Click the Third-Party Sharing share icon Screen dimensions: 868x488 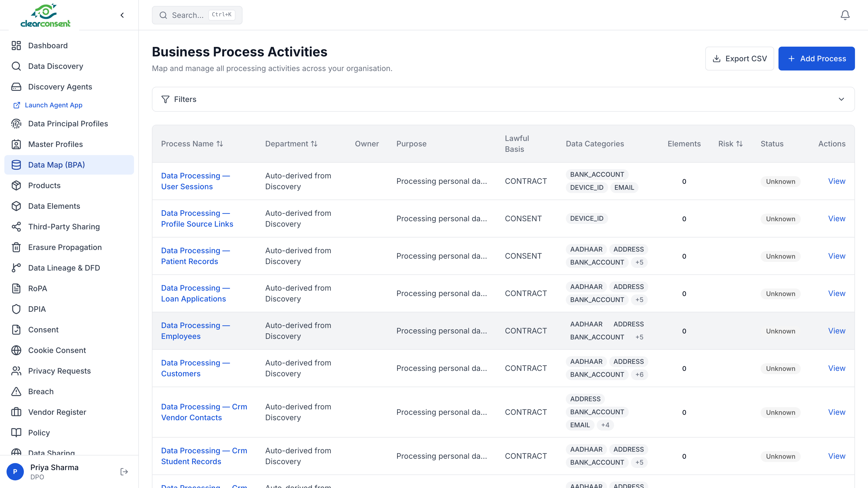16,226
